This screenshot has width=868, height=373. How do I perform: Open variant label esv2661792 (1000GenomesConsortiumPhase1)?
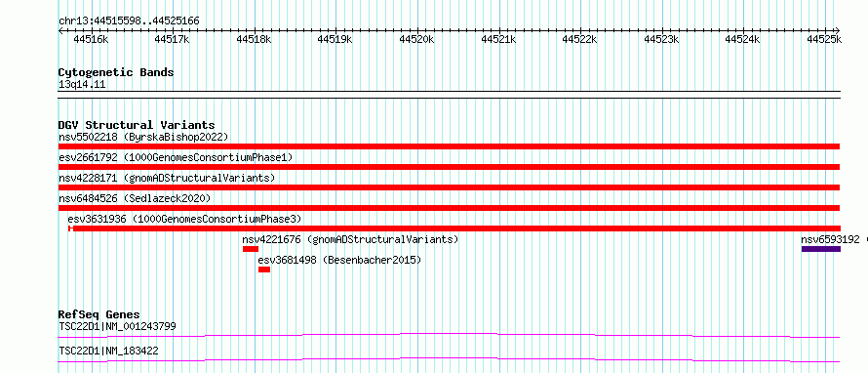pos(176,157)
